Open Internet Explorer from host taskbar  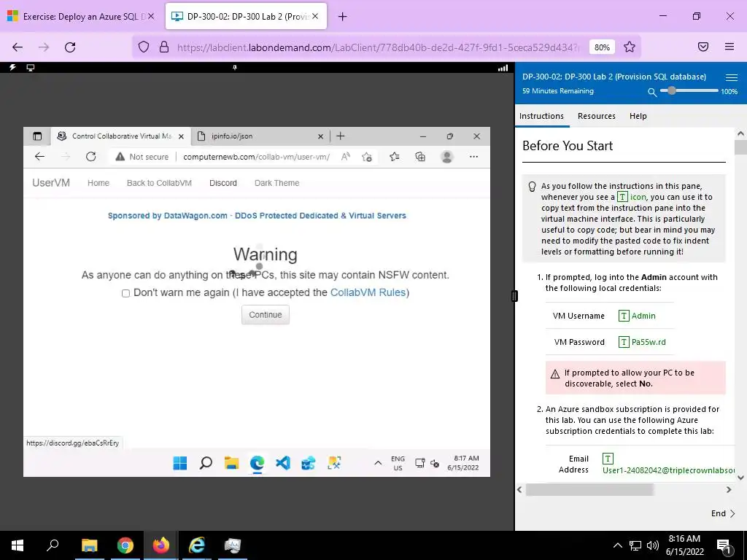click(197, 545)
